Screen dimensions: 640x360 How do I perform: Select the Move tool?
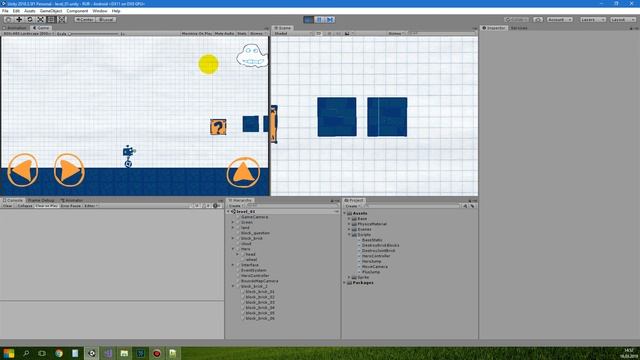pos(19,20)
